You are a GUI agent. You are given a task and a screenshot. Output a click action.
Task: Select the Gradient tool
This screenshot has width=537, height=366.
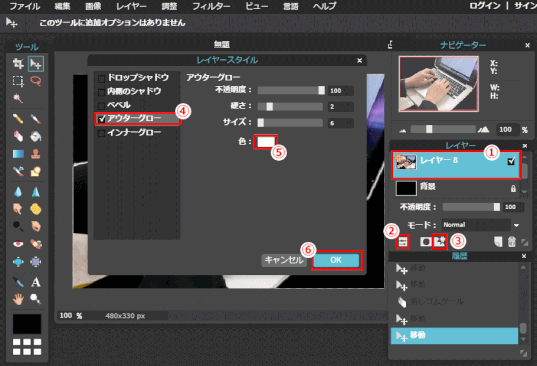coord(18,154)
